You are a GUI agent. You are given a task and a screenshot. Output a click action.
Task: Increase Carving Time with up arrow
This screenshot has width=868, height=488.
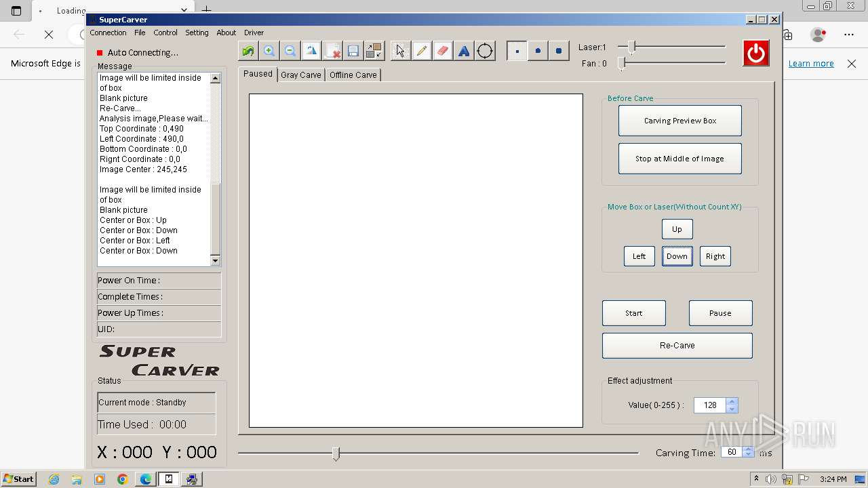click(x=748, y=449)
